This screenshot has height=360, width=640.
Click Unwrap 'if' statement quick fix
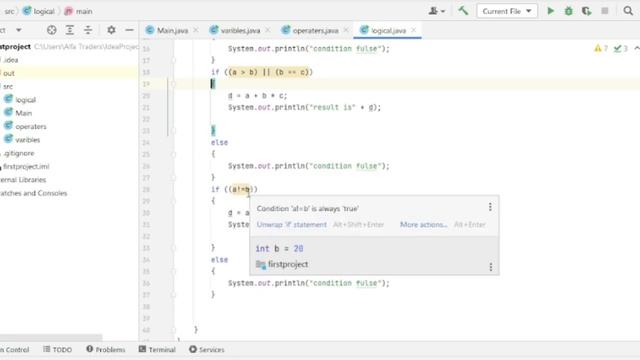[291, 224]
